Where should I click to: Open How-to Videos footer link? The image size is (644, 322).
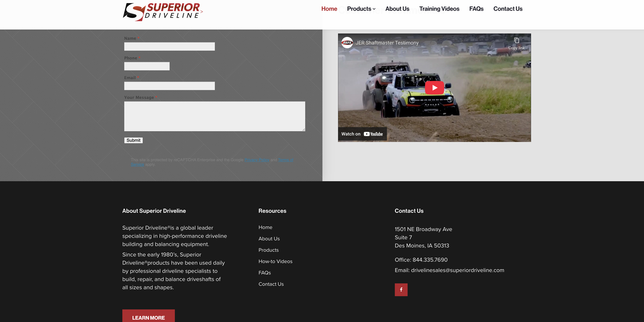[275, 261]
